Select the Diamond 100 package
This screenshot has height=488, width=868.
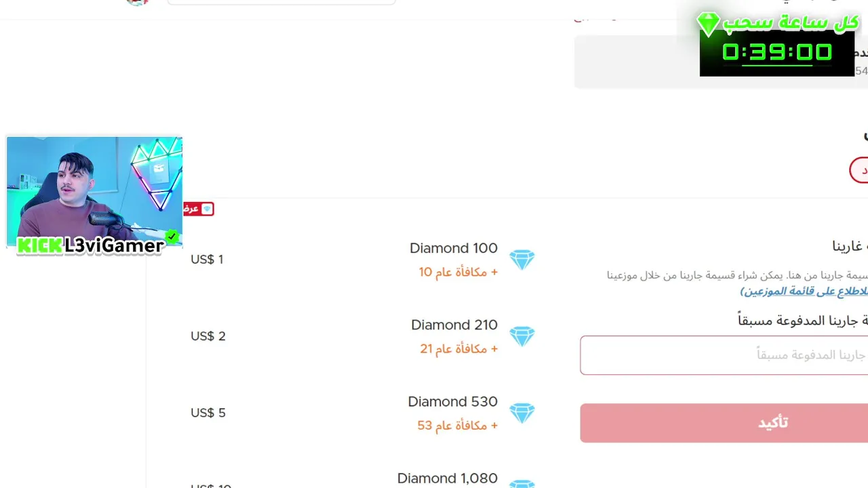click(x=453, y=249)
